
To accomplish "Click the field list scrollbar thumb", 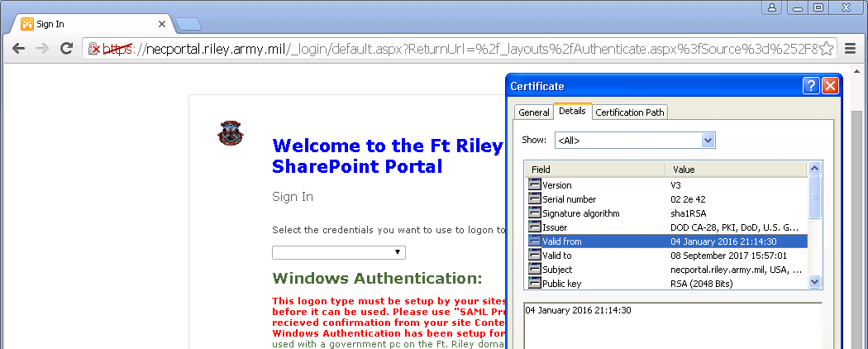I will [814, 197].
